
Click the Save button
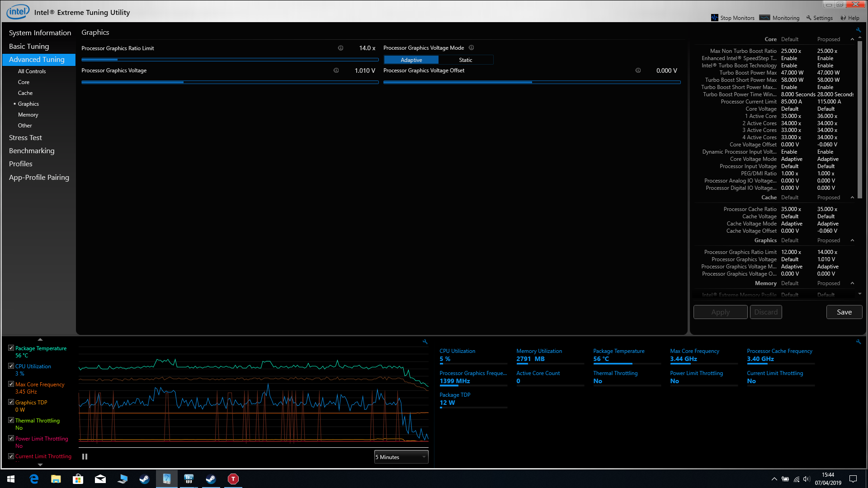tap(844, 312)
